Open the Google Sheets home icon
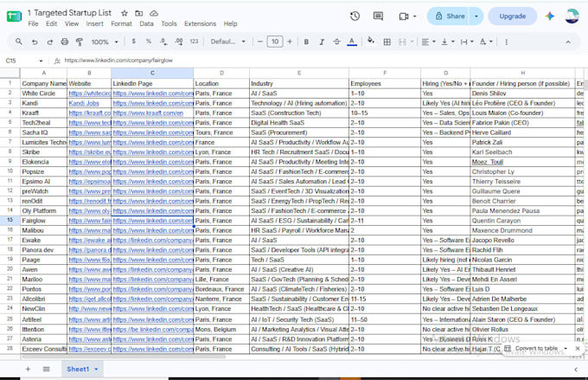The width and height of the screenshot is (588, 380). 14,16
